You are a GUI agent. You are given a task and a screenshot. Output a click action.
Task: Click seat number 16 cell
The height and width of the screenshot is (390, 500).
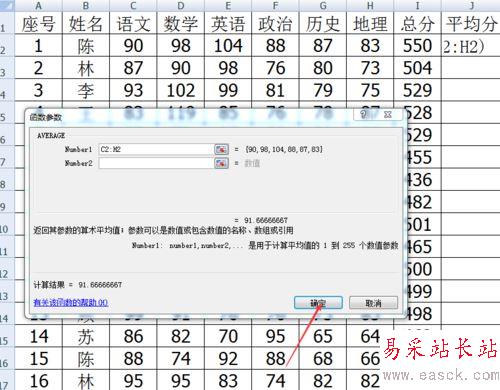click(x=39, y=380)
